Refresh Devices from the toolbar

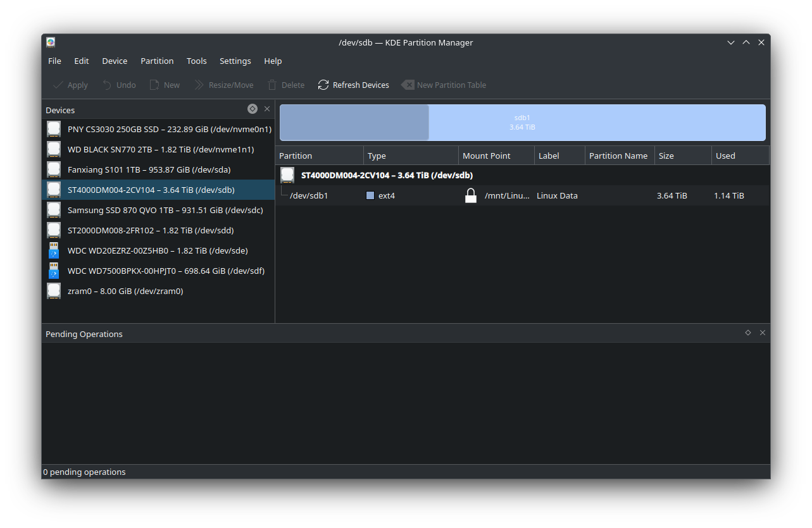pos(353,85)
